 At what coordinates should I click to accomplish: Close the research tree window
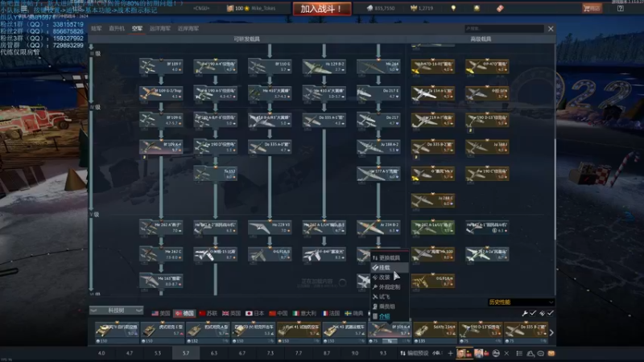pyautogui.click(x=551, y=28)
